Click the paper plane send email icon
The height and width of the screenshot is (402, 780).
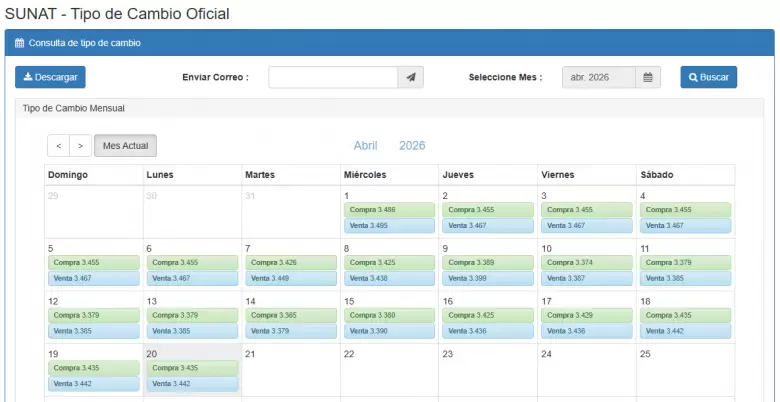tap(411, 77)
